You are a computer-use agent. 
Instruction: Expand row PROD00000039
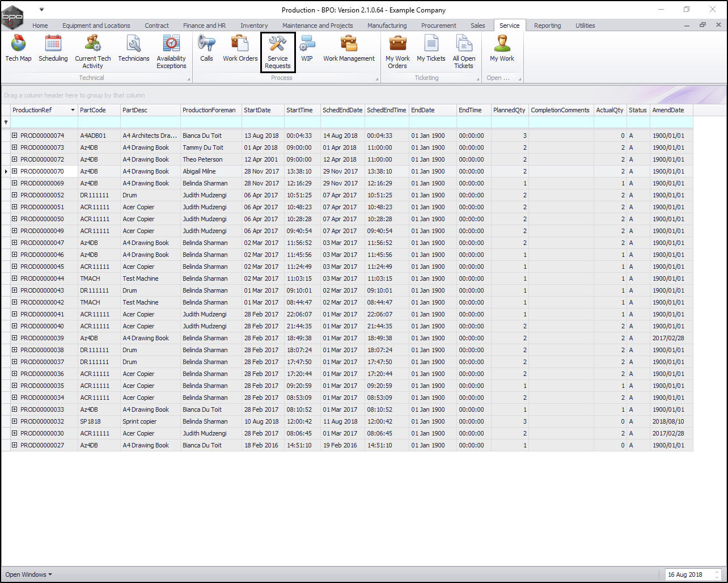point(15,338)
